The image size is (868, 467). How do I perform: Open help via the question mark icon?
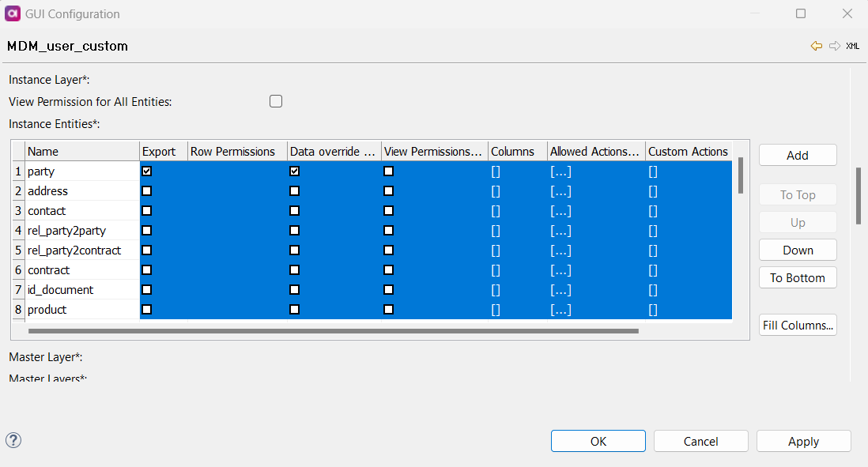(13, 441)
